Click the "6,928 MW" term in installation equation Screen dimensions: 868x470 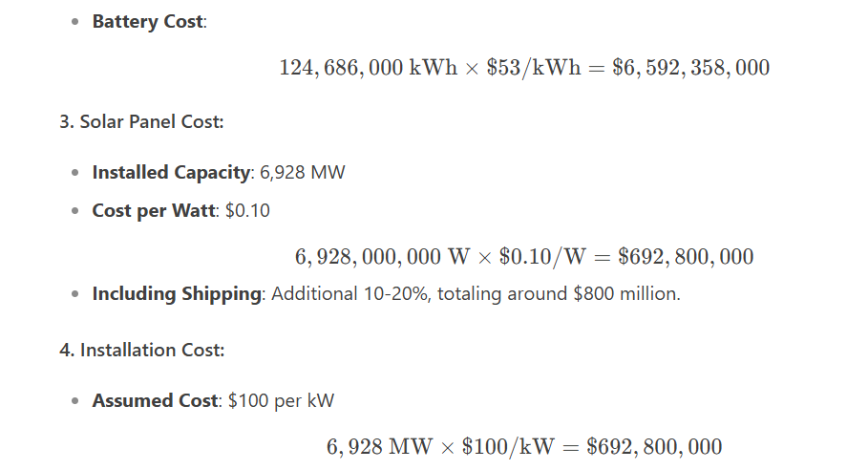(380, 447)
